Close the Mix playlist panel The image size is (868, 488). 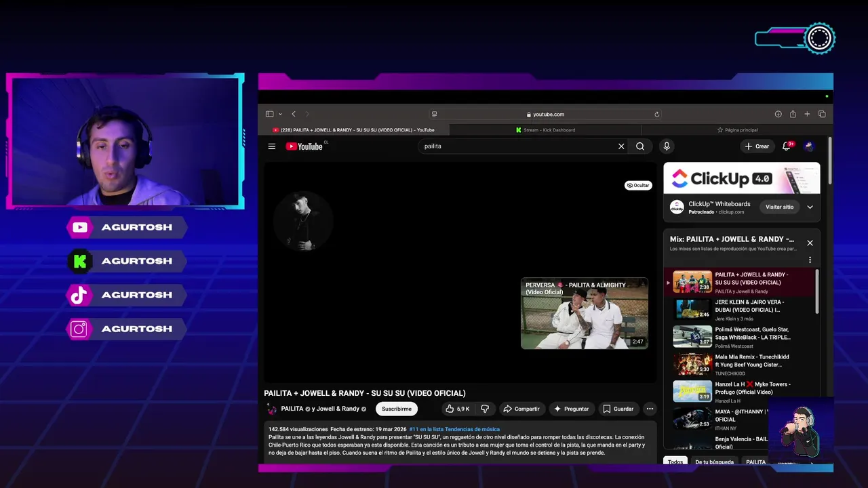[810, 243]
